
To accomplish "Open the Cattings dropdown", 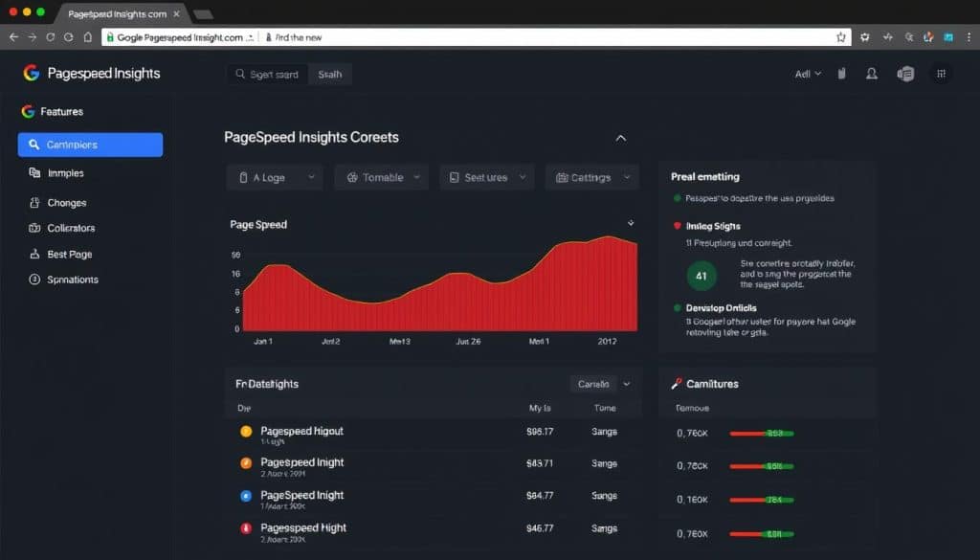I will click(x=591, y=177).
